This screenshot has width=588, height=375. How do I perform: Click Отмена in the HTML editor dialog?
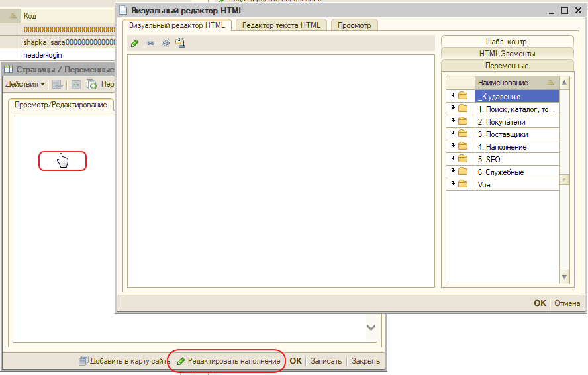(x=567, y=303)
